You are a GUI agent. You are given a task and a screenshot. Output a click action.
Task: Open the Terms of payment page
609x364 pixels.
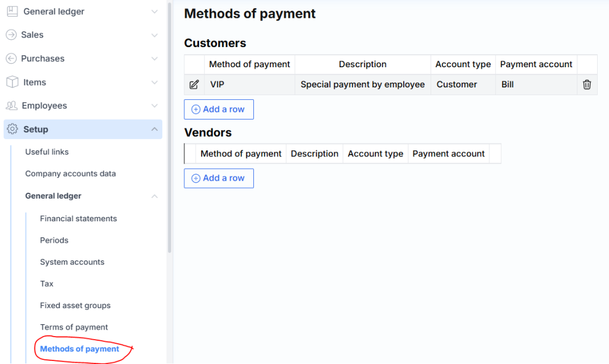[x=74, y=327]
